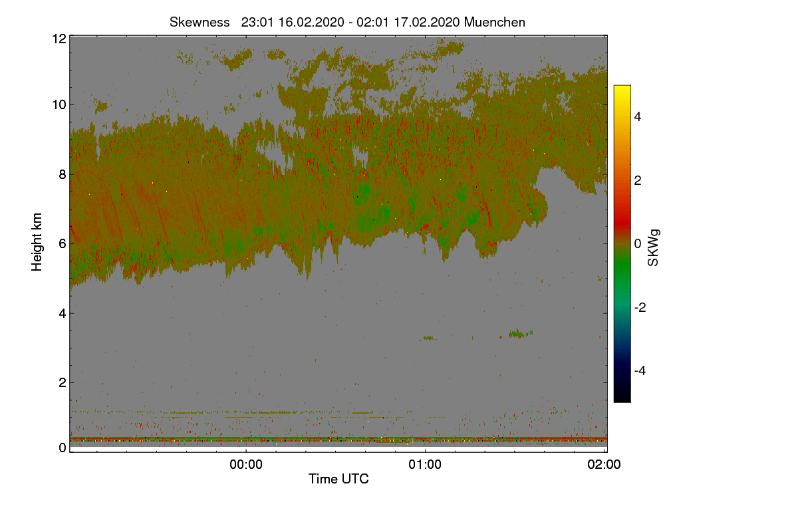
Task: Pick the yellow top end of colorbar
Action: [622, 89]
